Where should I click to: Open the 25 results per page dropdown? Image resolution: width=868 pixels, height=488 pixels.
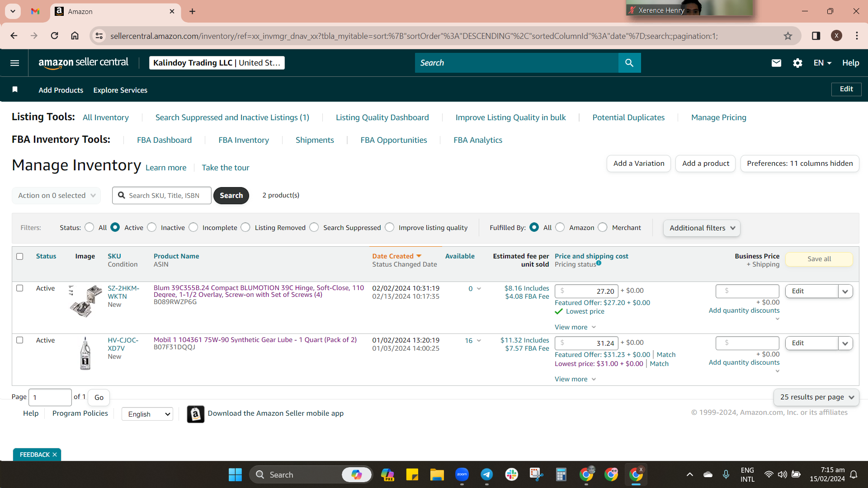click(816, 397)
